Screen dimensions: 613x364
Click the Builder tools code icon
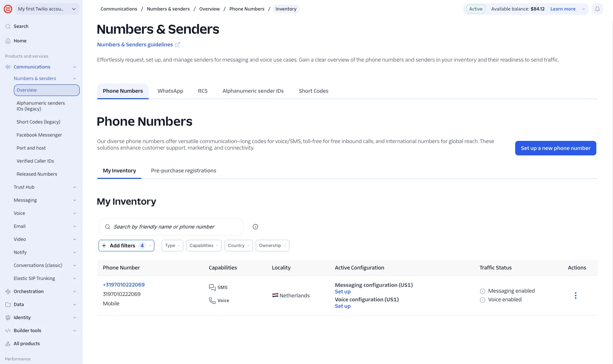[8, 331]
